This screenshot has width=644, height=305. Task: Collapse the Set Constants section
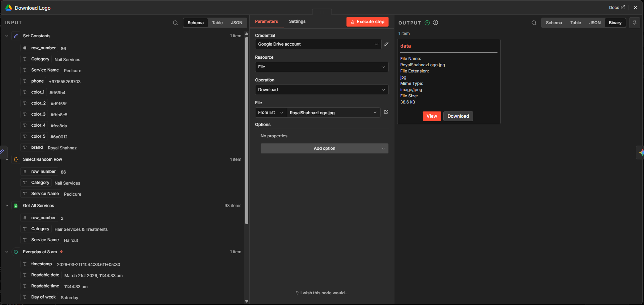(7, 36)
